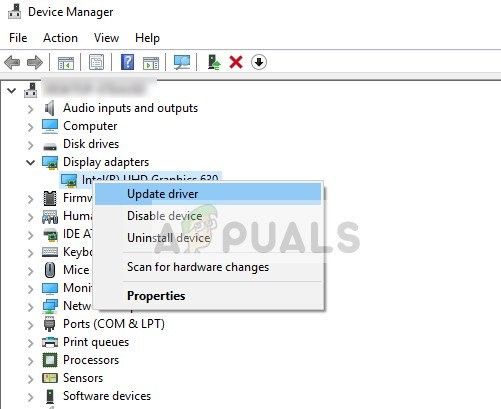Screen dimensions: 501x409
Task: Expand the Processors category
Action: [x=30, y=361]
